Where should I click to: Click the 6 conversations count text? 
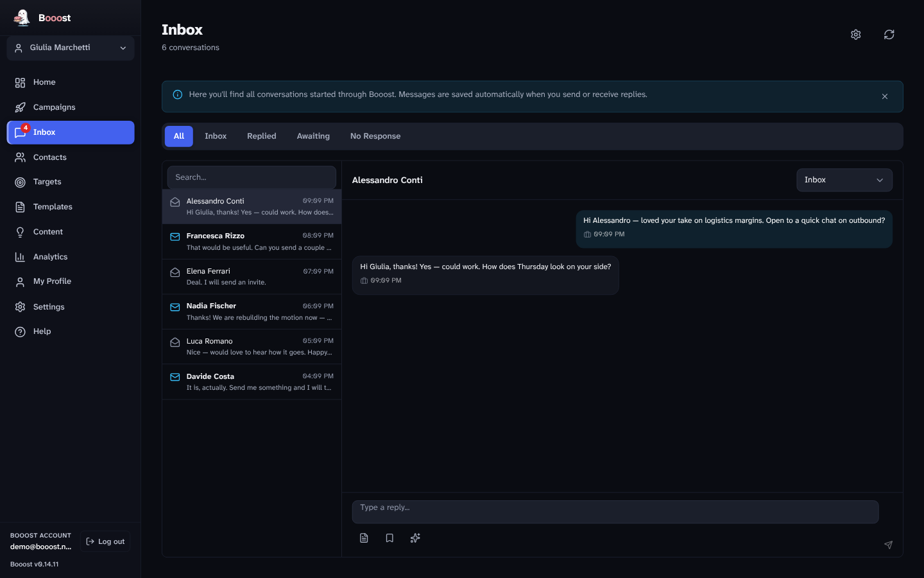click(191, 48)
